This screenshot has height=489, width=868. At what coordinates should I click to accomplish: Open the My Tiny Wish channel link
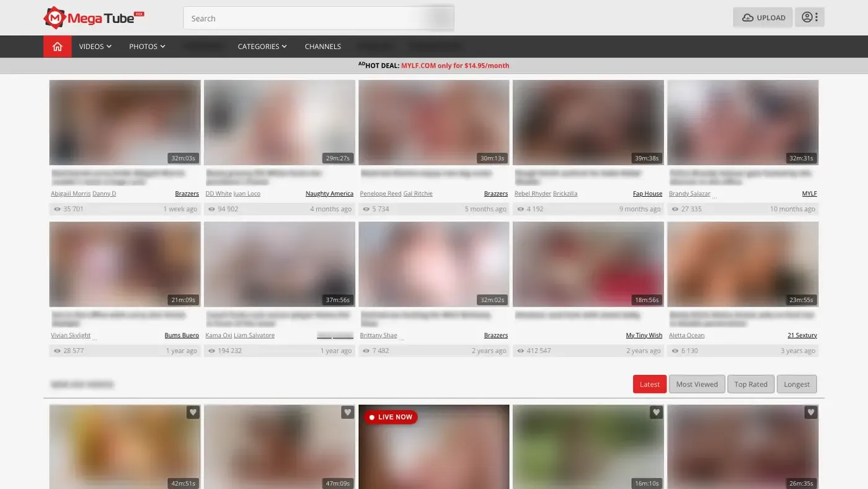click(x=644, y=335)
